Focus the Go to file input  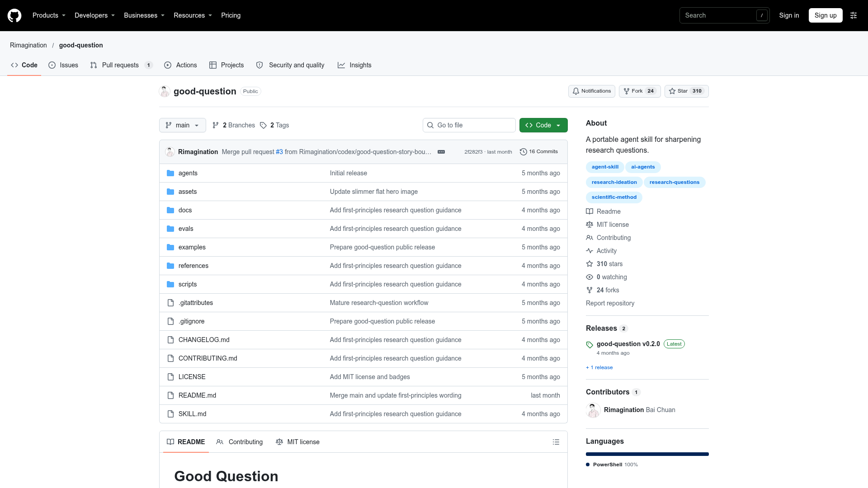click(469, 125)
